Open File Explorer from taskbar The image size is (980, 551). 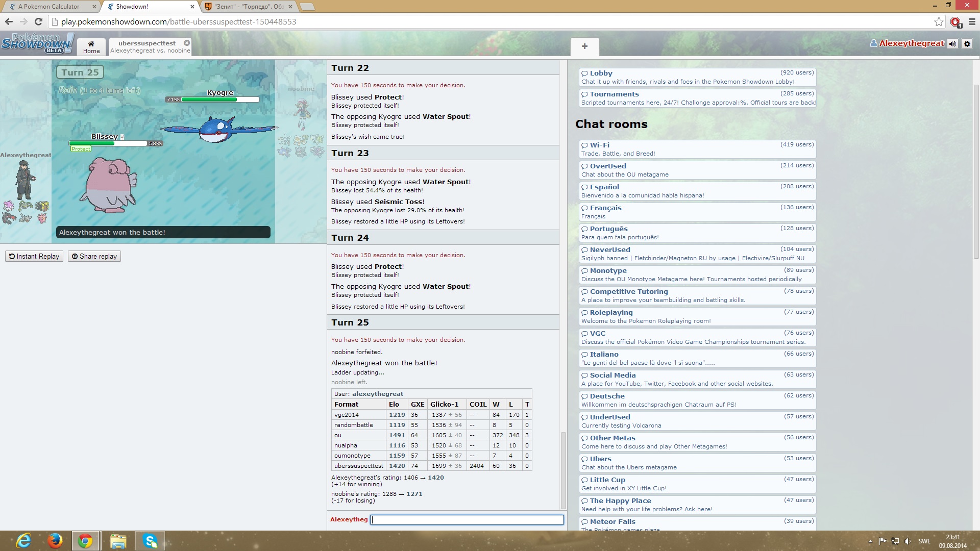[x=118, y=541]
